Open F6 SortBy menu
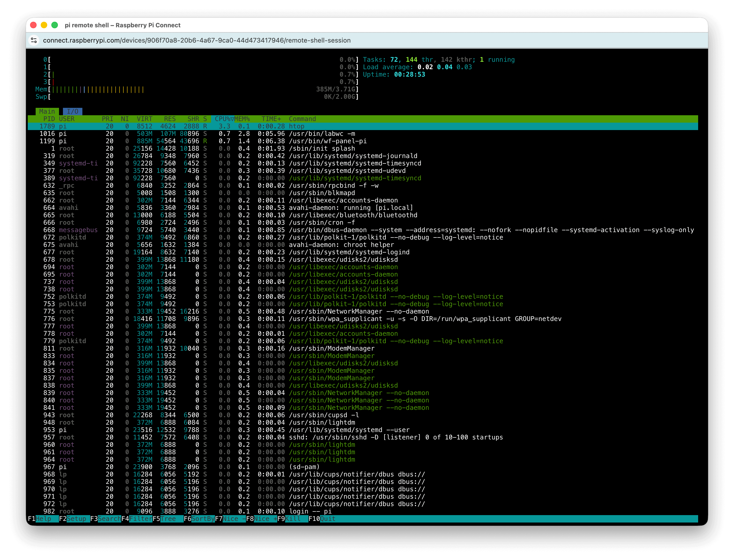 [x=201, y=519]
